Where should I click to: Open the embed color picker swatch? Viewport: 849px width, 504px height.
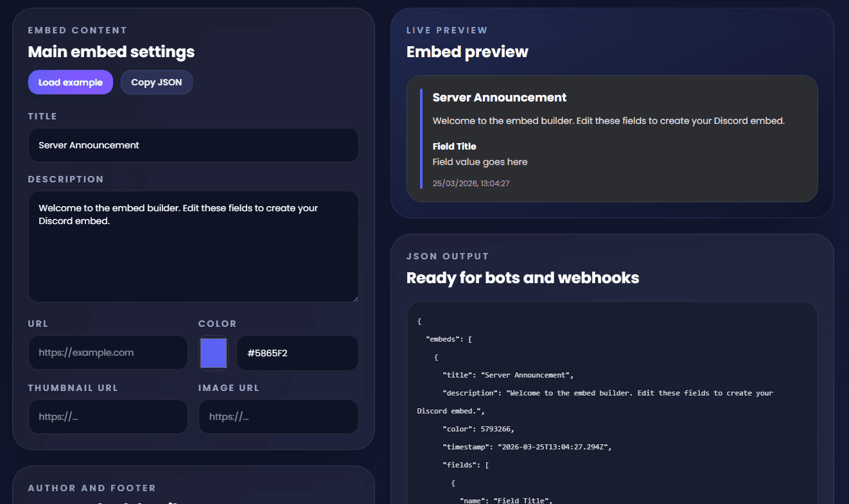(x=213, y=352)
